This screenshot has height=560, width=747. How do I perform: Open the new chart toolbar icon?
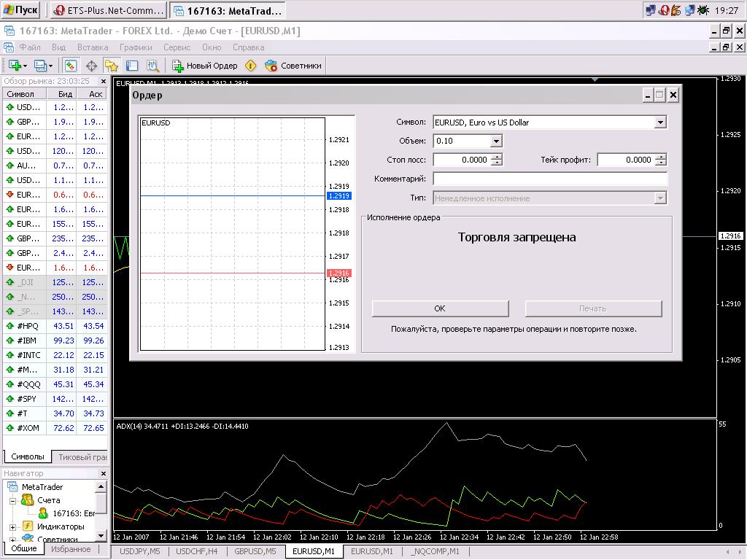pos(16,66)
